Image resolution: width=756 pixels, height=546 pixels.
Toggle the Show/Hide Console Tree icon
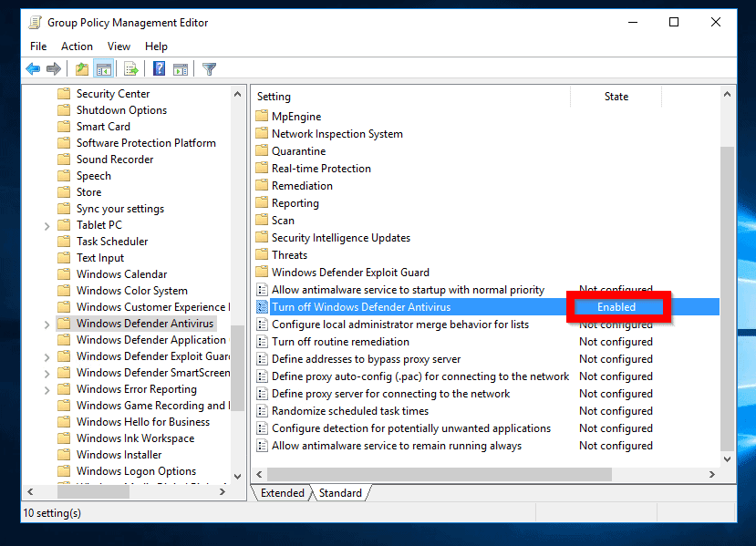(x=103, y=69)
